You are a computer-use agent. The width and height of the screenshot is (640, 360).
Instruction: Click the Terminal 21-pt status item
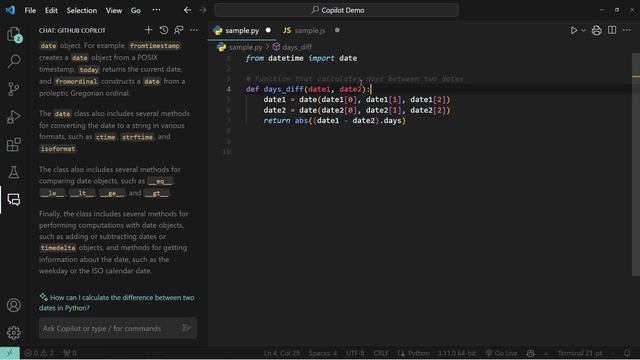pyautogui.click(x=580, y=353)
